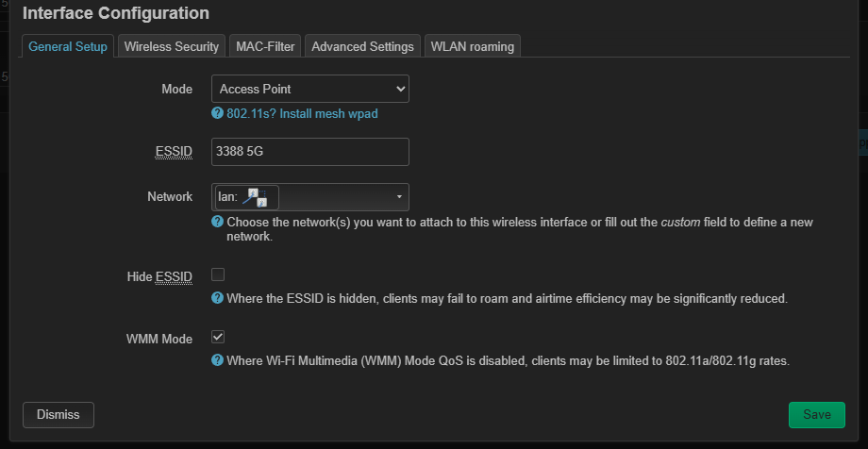Click the Hide ESSID label
The width and height of the screenshot is (868, 449).
pos(159,276)
